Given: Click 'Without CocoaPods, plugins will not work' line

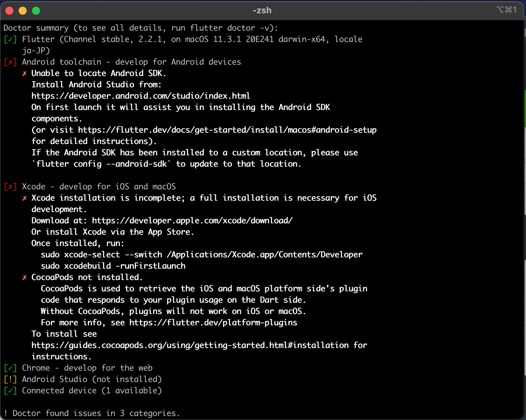Looking at the screenshot, I should (173, 311).
